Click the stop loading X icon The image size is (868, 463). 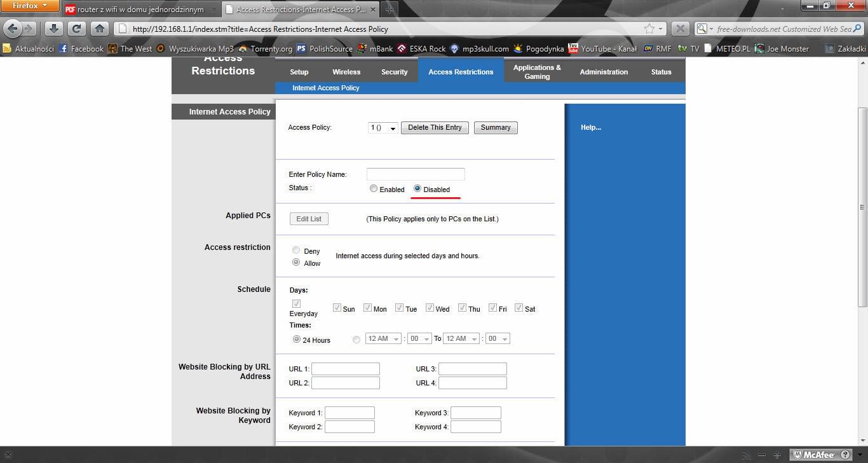680,29
